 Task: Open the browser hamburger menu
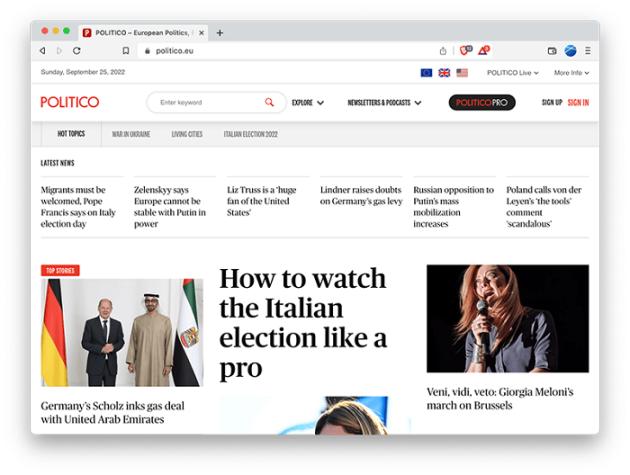pyautogui.click(x=588, y=51)
